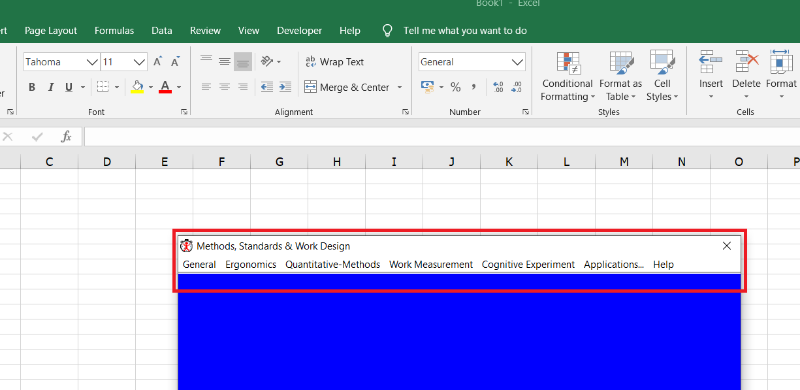Center text horizontally
Viewport: 800px width, 390px height.
(x=224, y=87)
